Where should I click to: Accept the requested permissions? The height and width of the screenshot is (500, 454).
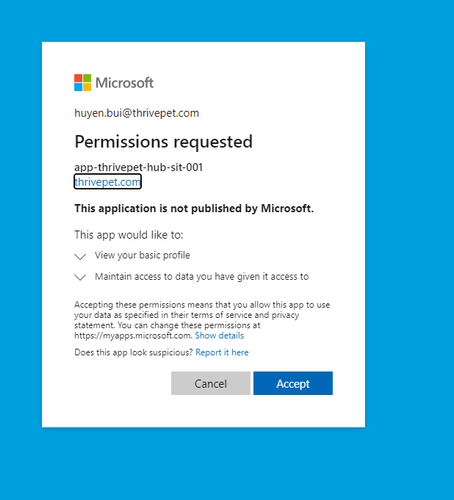[293, 383]
